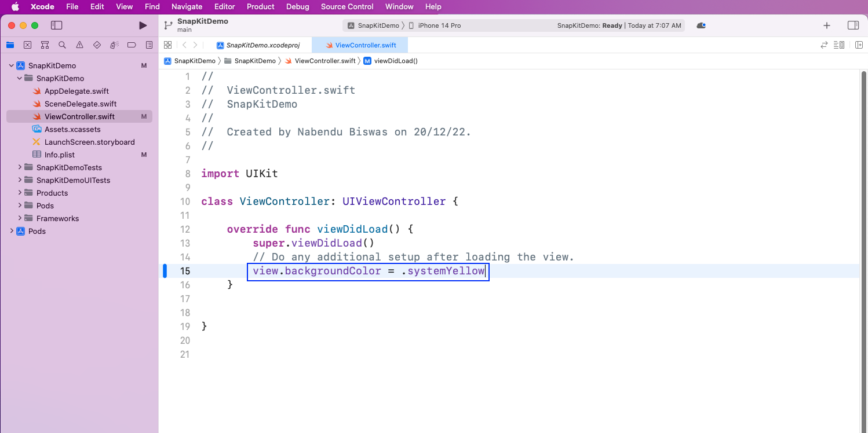Viewport: 868px width, 433px height.
Task: Open the Navigate menu
Action: (187, 7)
